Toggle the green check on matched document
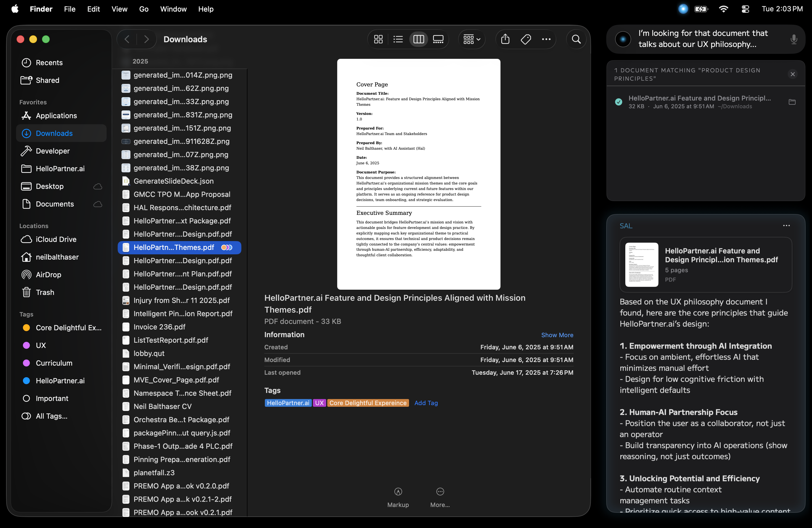This screenshot has height=528, width=812. (618, 102)
